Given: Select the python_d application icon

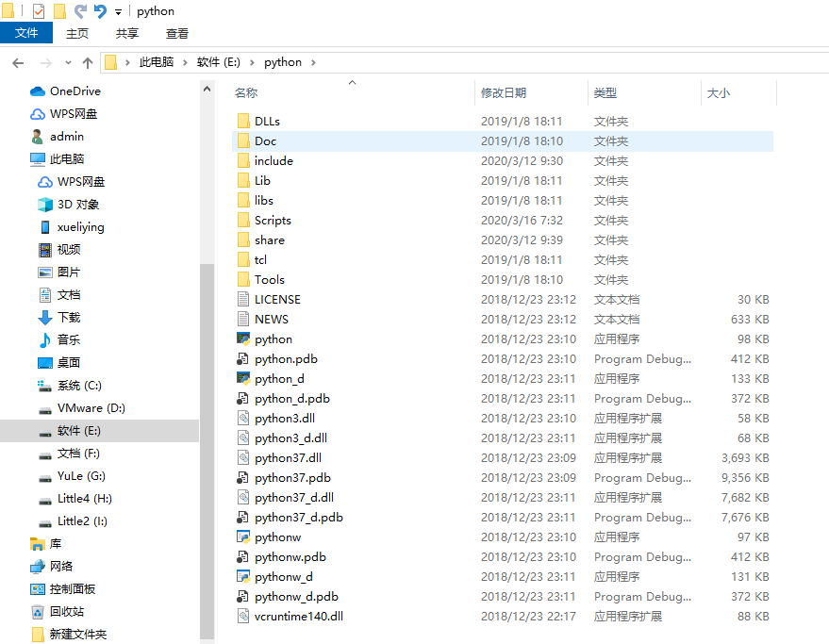Looking at the screenshot, I should pyautogui.click(x=243, y=379).
